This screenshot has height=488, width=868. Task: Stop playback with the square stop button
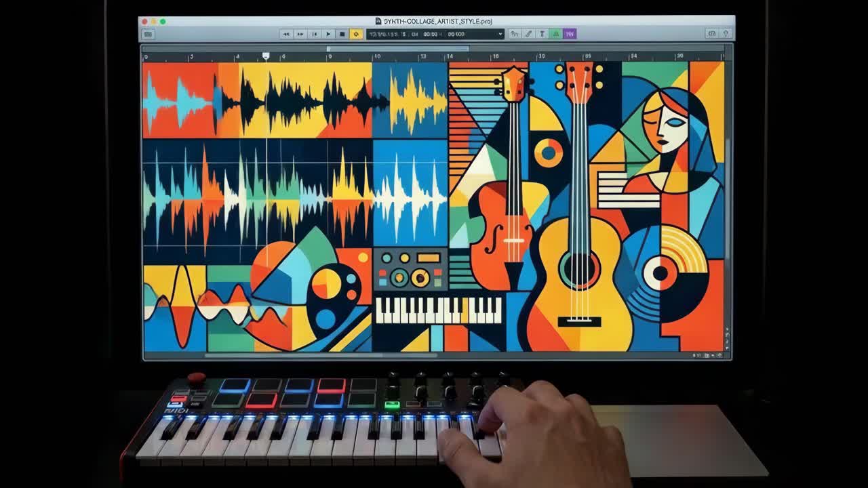click(x=342, y=34)
